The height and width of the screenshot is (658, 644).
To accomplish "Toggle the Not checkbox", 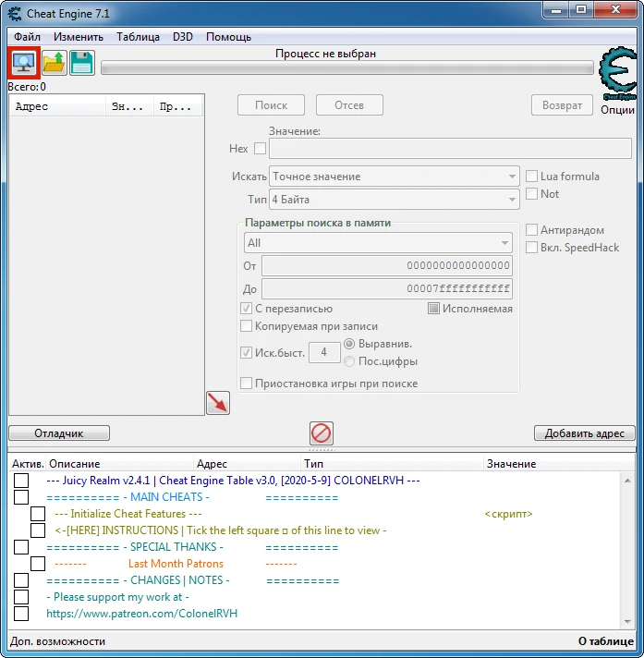I will point(532,194).
